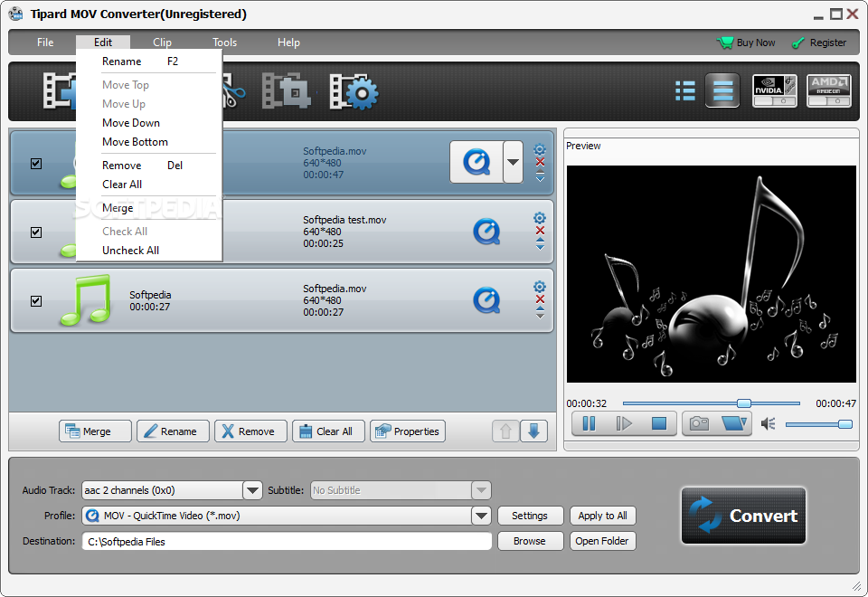Click the Destination path input field
Viewport: 868px width, 597px height.
pos(287,542)
